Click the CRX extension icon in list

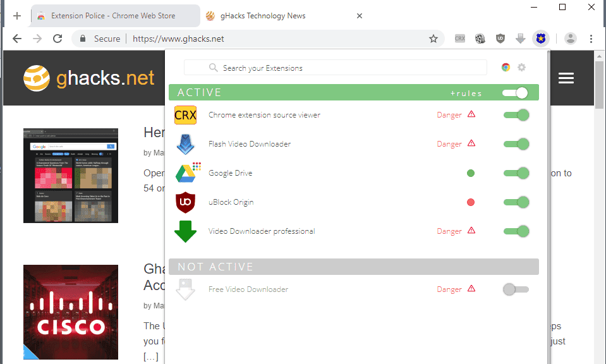point(186,115)
